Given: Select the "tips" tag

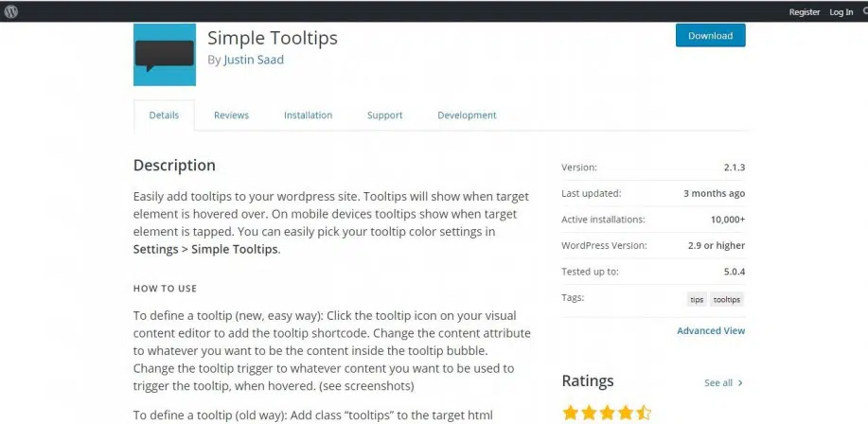Looking at the screenshot, I should (697, 299).
